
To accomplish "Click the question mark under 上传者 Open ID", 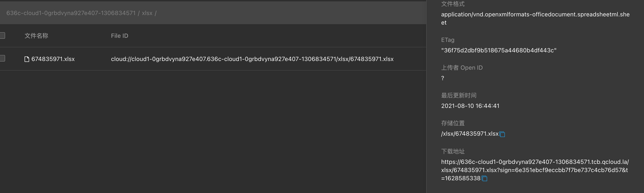I will 443,78.
